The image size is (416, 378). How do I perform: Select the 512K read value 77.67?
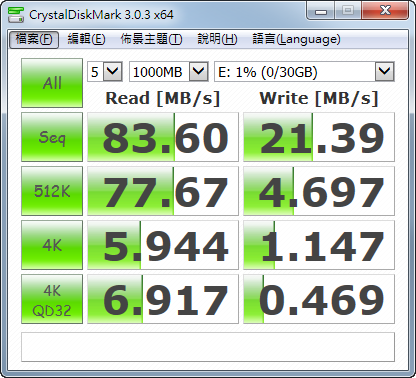163,191
